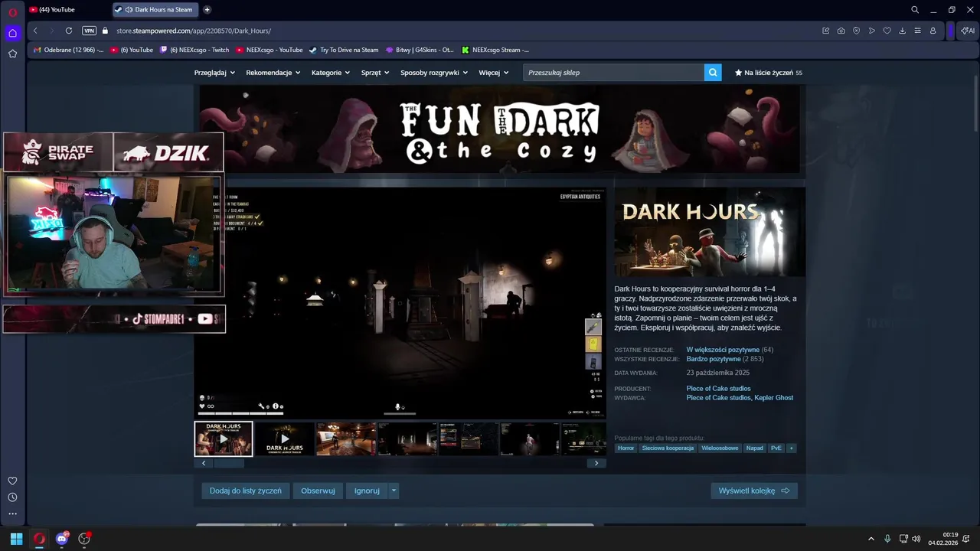Open the send (My Flow) arrow icon
This screenshot has height=551, width=980.
tap(872, 31)
